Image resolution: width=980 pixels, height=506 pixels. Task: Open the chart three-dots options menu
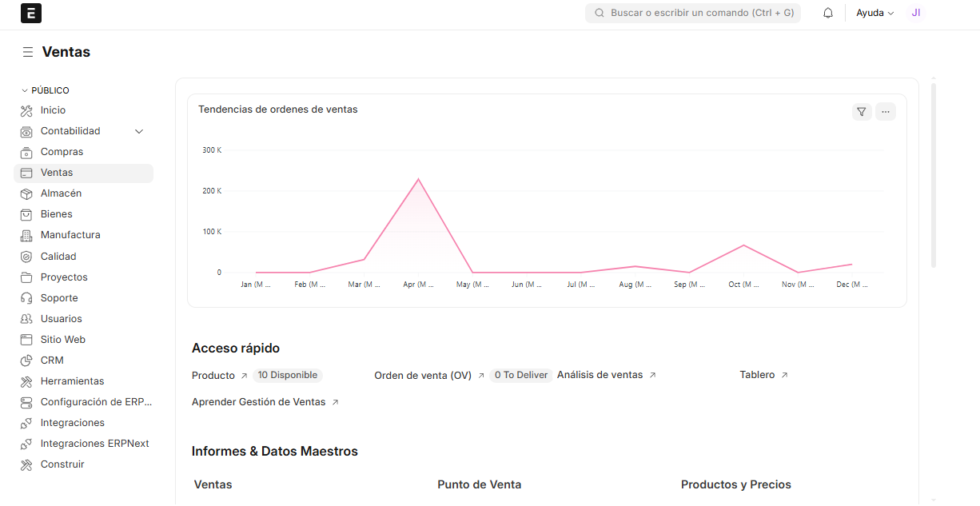[x=885, y=112]
